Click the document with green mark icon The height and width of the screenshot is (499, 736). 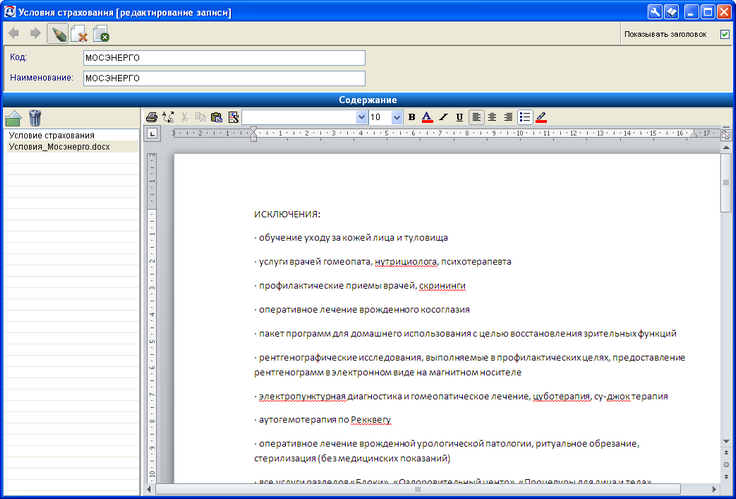coord(101,34)
